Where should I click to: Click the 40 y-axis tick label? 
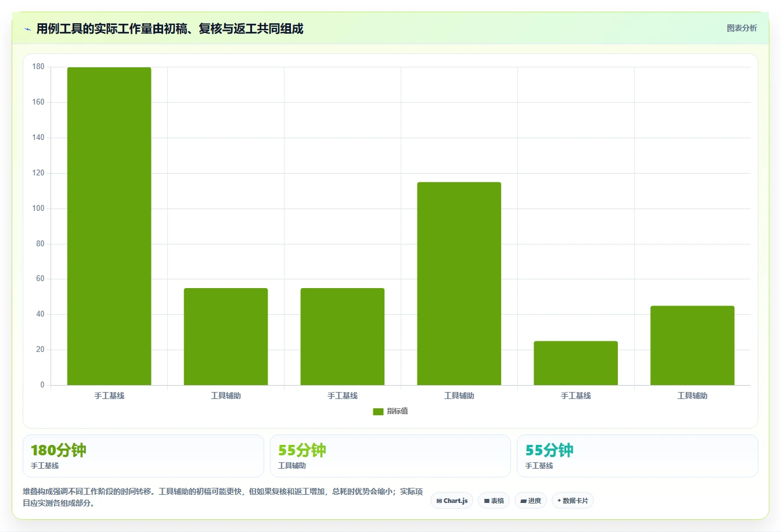[x=40, y=314]
